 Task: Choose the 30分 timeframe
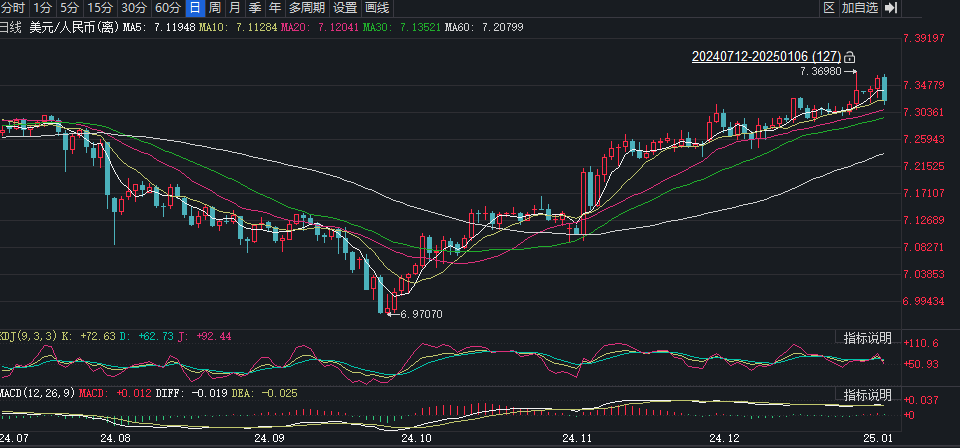click(134, 8)
